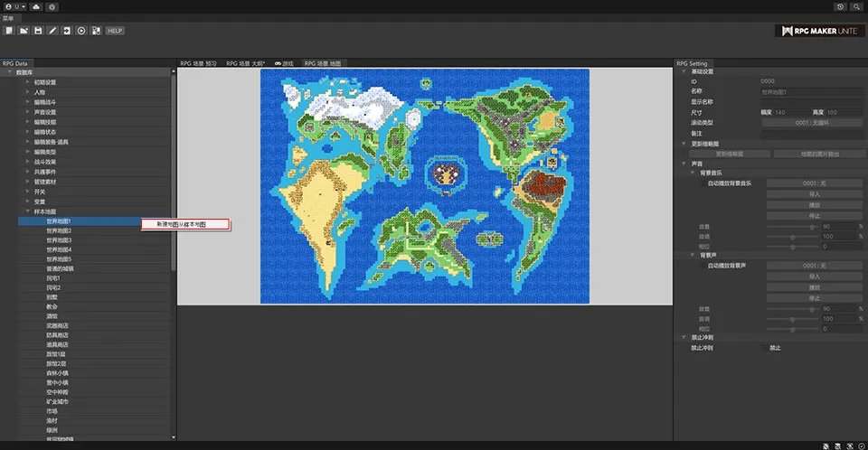Image resolution: width=868 pixels, height=450 pixels.
Task: Click the HELP button
Action: [114, 31]
